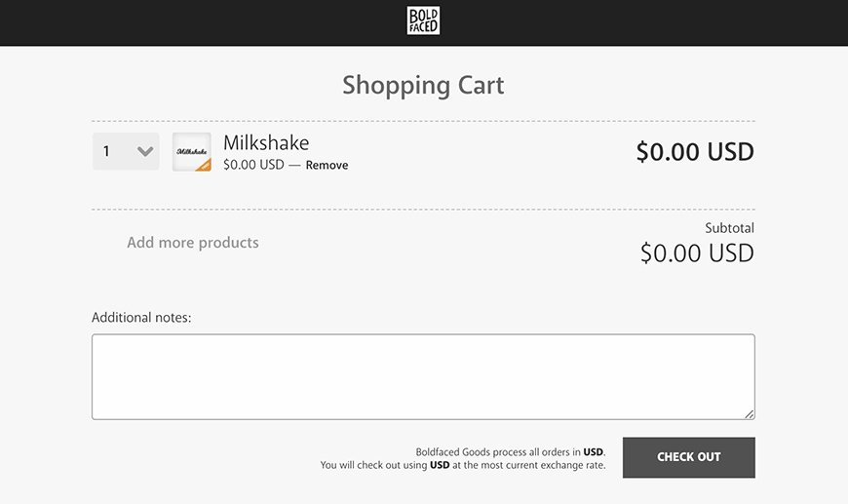This screenshot has width=848, height=504.
Task: Select the Add more products link
Action: pyautogui.click(x=193, y=243)
